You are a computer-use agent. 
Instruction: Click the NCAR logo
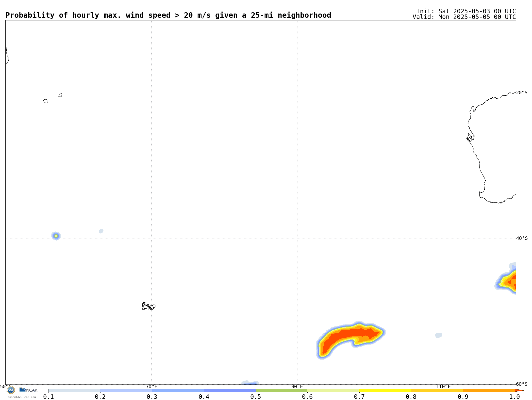click(28, 390)
